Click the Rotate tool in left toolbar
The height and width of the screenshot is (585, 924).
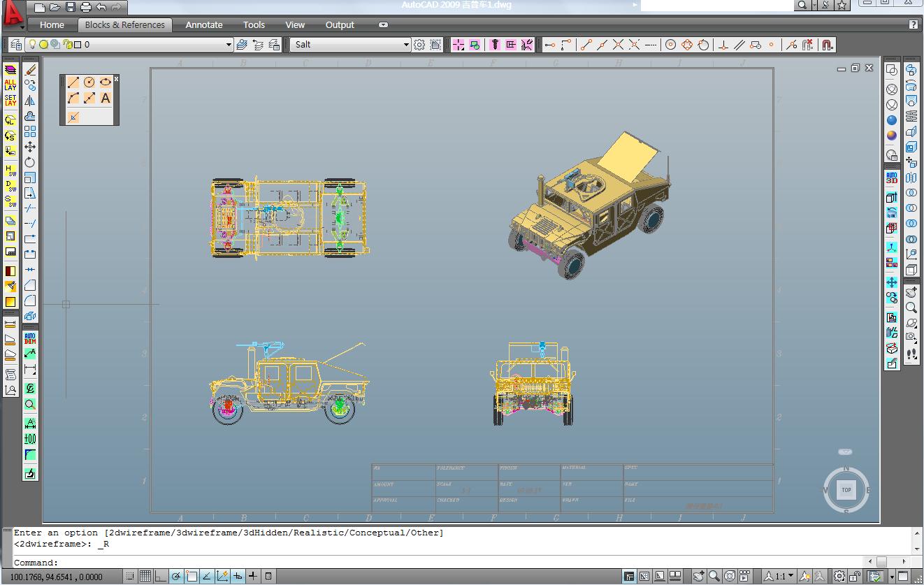click(30, 162)
